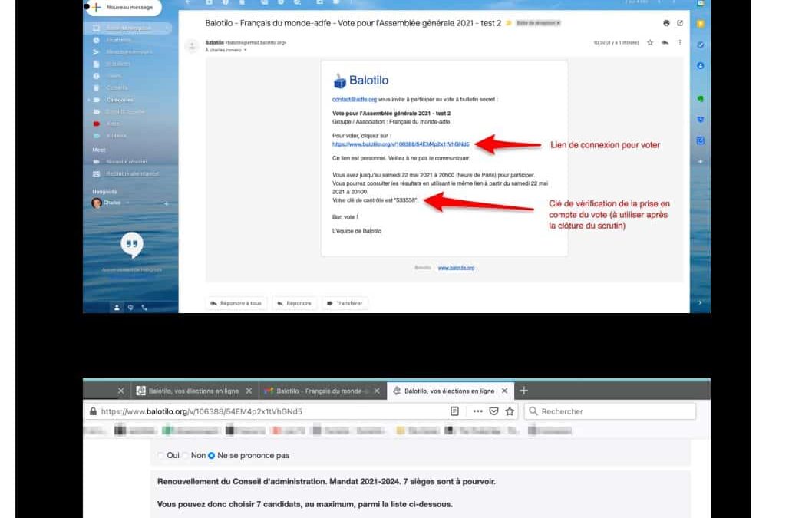
Task: Open a new browser tab
Action: coord(524,391)
